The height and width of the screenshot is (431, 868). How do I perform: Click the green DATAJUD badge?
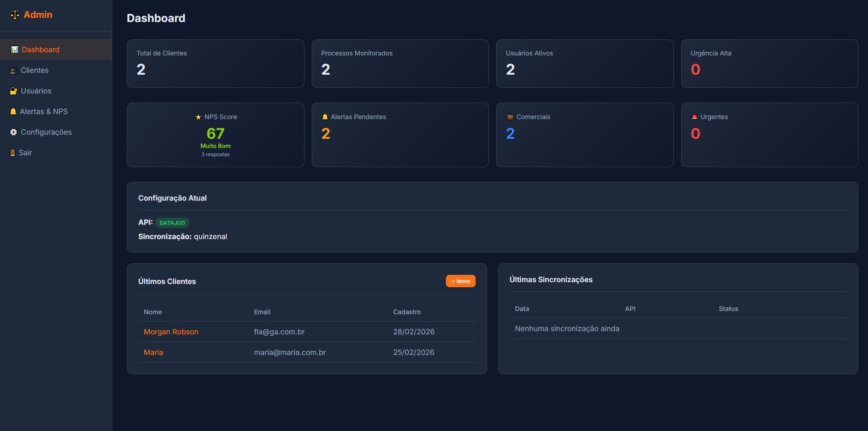pos(172,223)
